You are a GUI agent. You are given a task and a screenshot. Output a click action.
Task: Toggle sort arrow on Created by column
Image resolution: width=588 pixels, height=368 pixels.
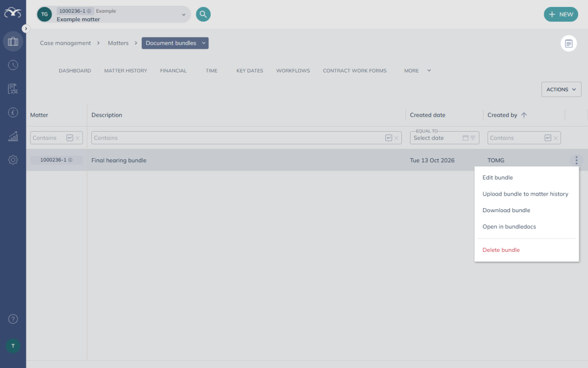click(x=524, y=115)
